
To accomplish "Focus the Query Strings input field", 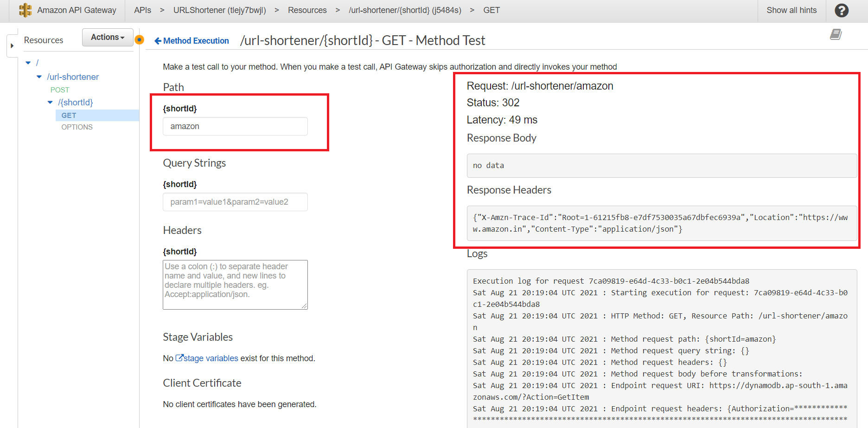I will coord(235,202).
